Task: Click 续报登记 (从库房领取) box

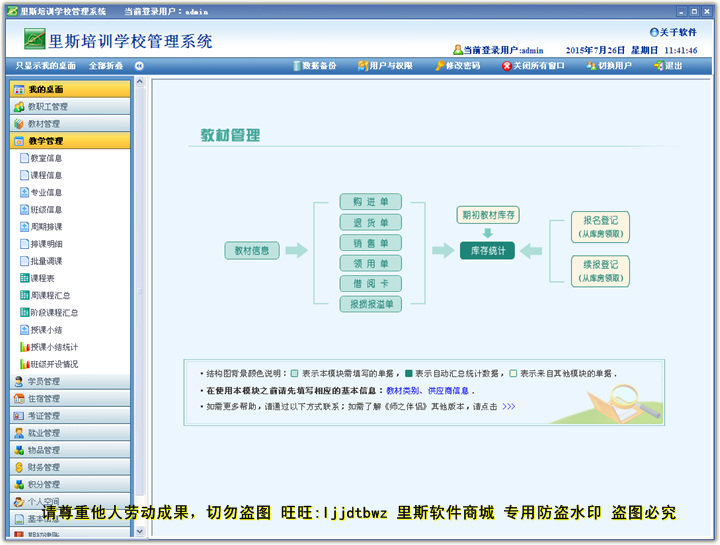Action: click(601, 271)
